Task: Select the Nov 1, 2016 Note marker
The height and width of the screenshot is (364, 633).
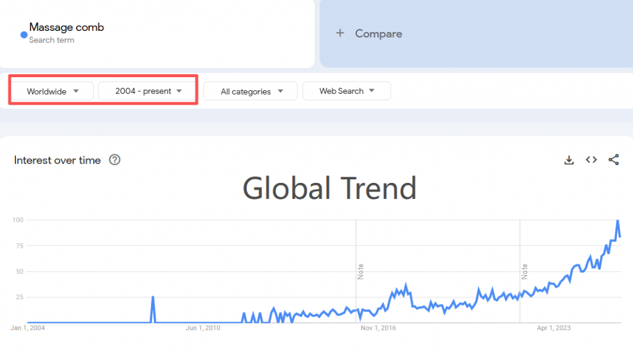Action: click(x=360, y=271)
